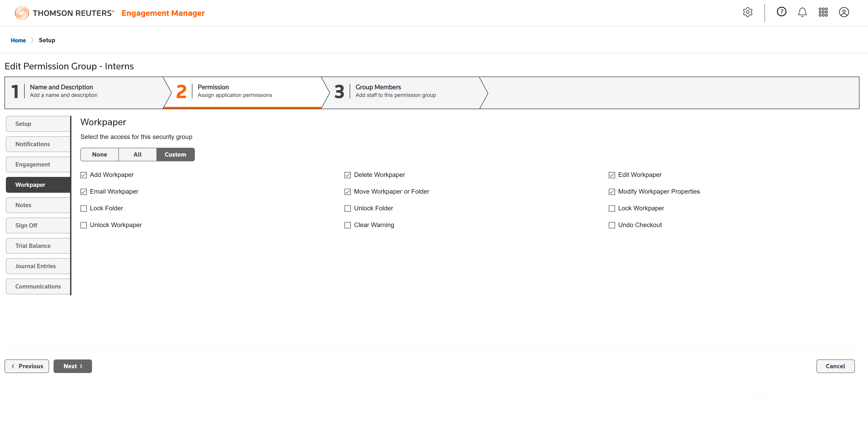868x427 pixels.
Task: Uncheck the Add Workpaper checkbox
Action: (84, 175)
